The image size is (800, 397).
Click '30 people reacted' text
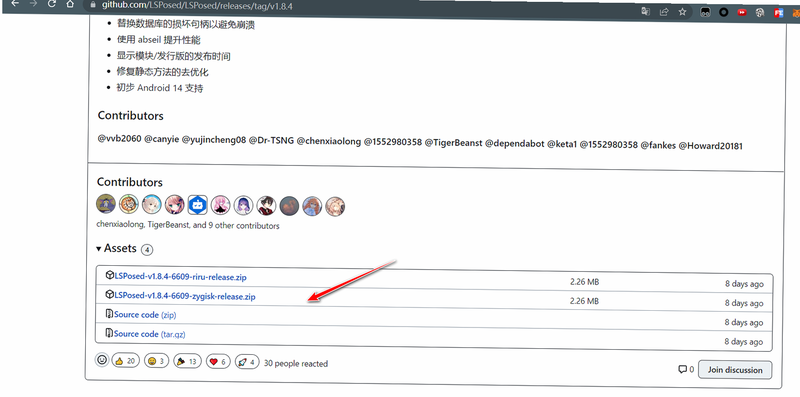tap(295, 363)
